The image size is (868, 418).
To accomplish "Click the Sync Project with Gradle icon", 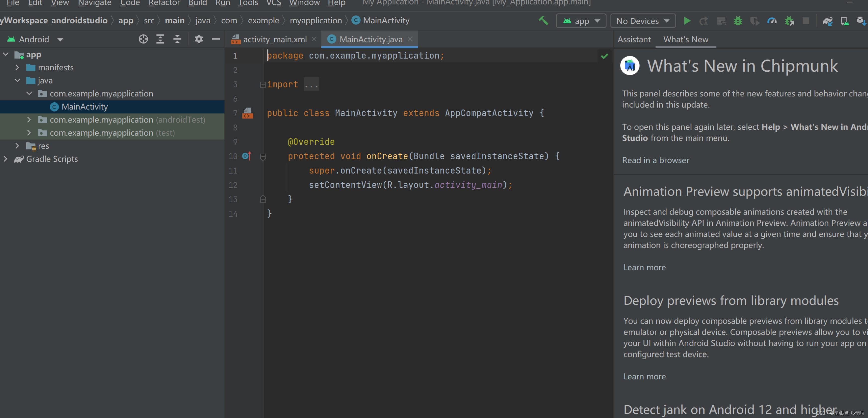I will click(828, 21).
